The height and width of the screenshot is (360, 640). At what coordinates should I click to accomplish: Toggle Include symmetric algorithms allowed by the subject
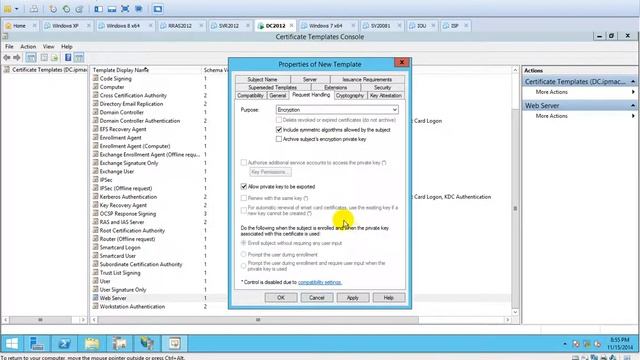279,130
